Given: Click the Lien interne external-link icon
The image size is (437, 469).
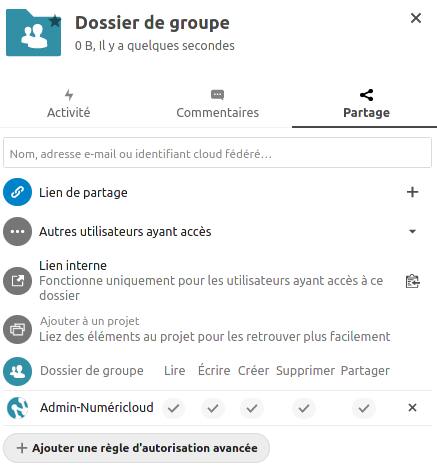Looking at the screenshot, I should [x=17, y=281].
